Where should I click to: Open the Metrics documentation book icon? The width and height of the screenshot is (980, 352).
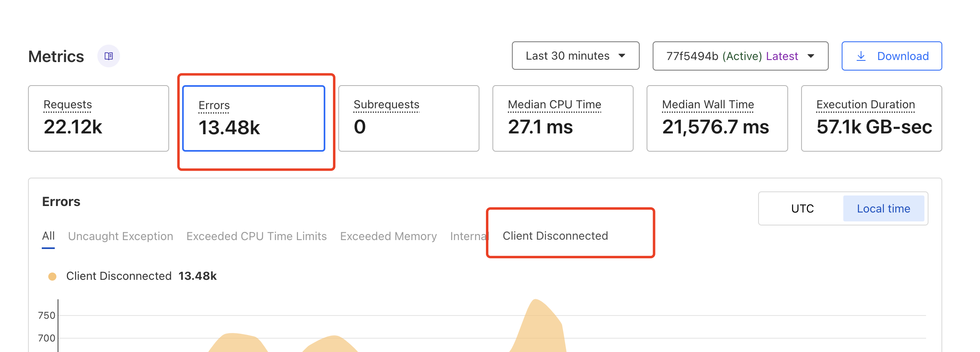coord(109,56)
